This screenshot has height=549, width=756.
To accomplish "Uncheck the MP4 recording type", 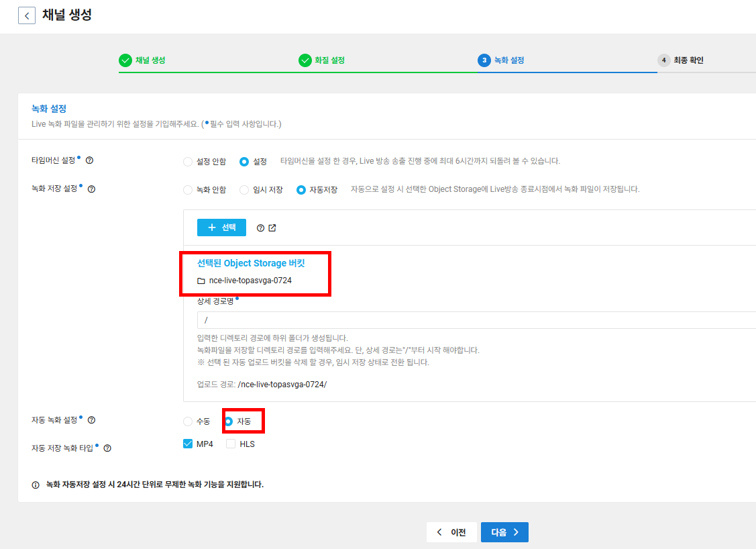I will click(x=188, y=443).
